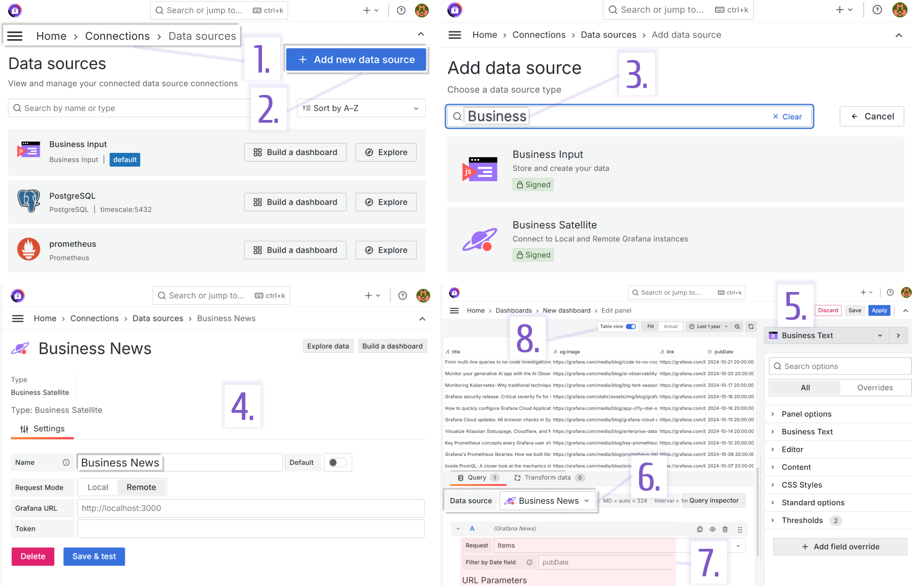Open Sort by A–Z dropdown

coord(361,108)
